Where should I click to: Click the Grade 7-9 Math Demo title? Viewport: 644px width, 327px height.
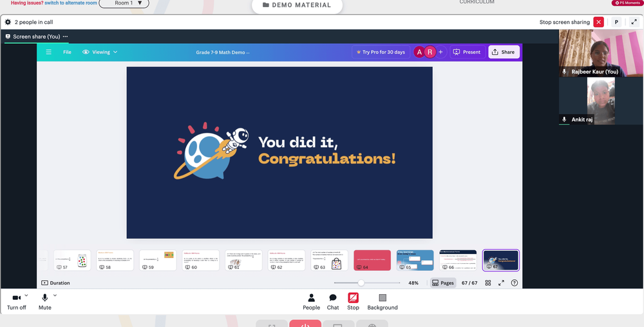click(x=223, y=52)
